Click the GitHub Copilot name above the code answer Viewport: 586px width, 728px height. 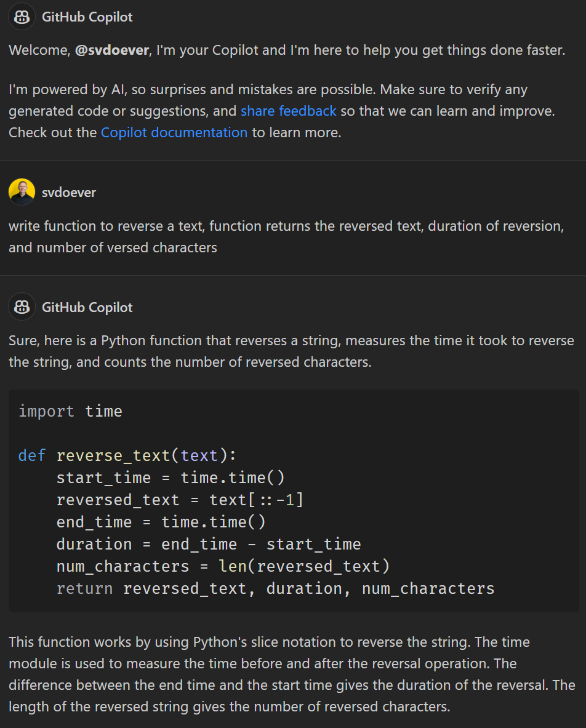pos(87,307)
